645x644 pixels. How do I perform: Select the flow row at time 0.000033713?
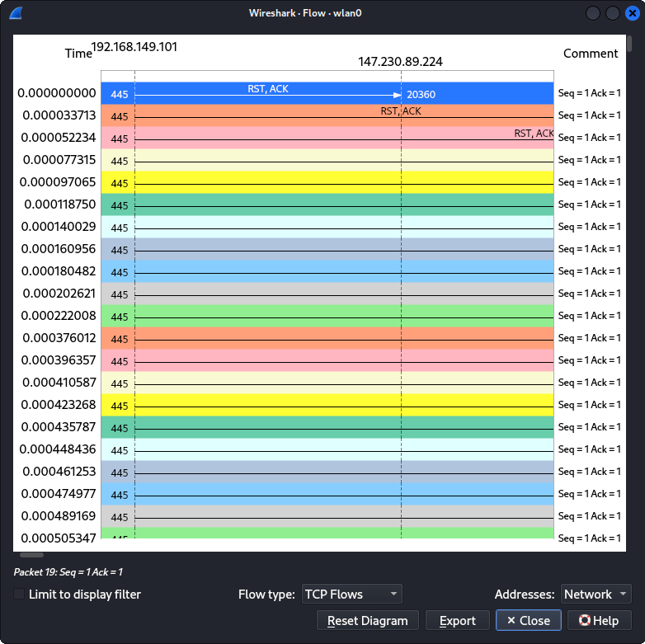coord(330,116)
